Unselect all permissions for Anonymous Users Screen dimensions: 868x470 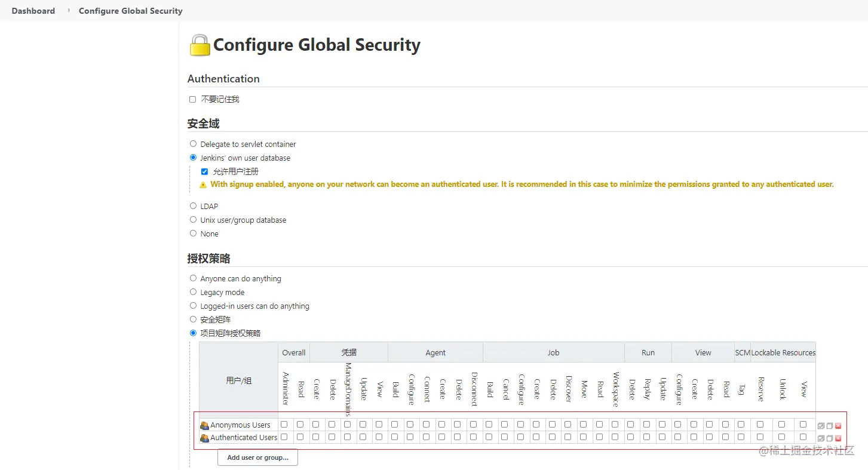(829, 426)
